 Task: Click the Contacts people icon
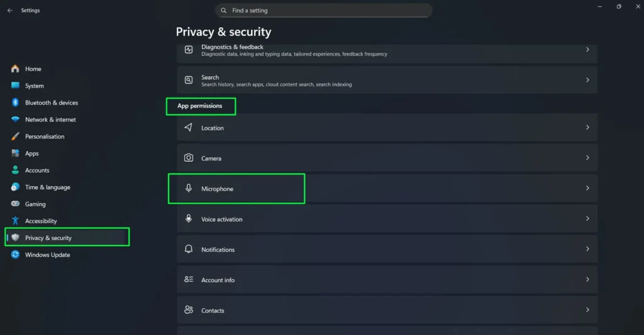[189, 310]
